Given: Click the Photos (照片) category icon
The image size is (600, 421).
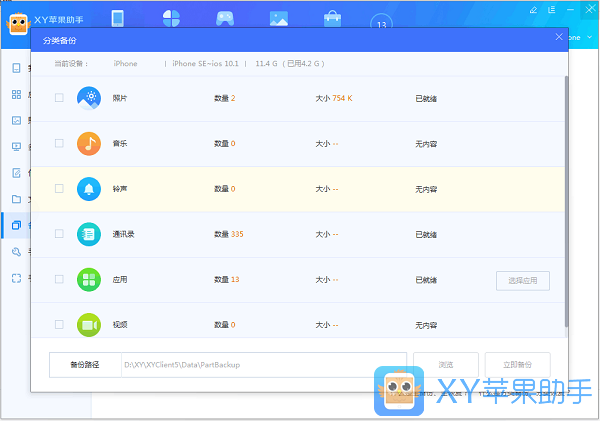Looking at the screenshot, I should [x=90, y=98].
